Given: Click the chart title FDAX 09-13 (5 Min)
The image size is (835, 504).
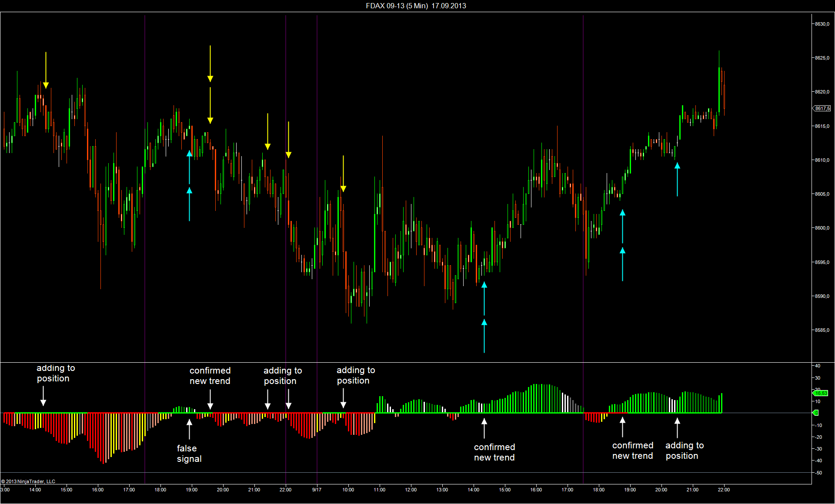Looking at the screenshot, I should click(x=397, y=6).
